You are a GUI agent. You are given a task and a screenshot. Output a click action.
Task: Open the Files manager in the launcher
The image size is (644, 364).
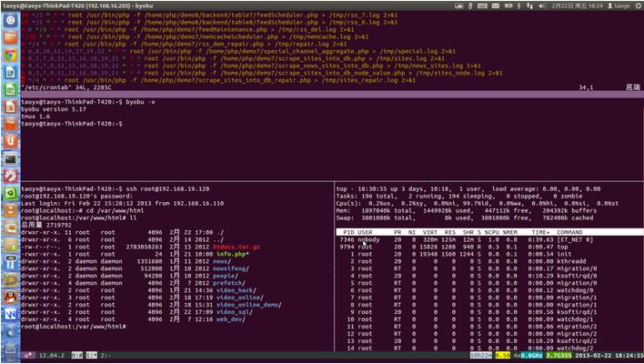10,38
